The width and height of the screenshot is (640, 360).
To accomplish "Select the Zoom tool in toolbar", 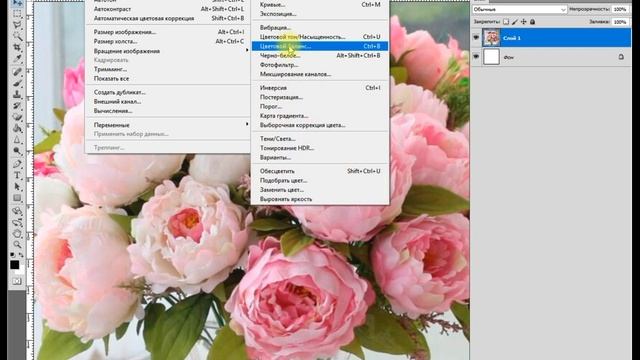I will pos(17,245).
